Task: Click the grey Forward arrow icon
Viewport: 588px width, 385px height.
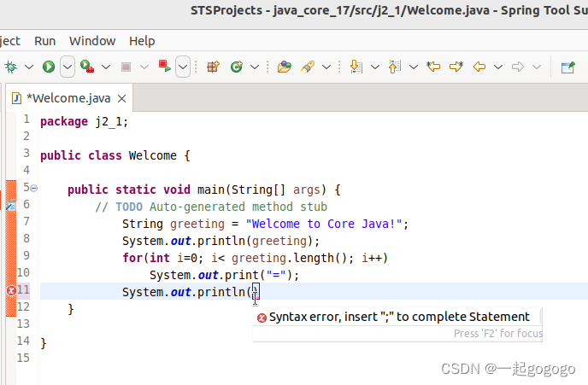Action: point(518,67)
